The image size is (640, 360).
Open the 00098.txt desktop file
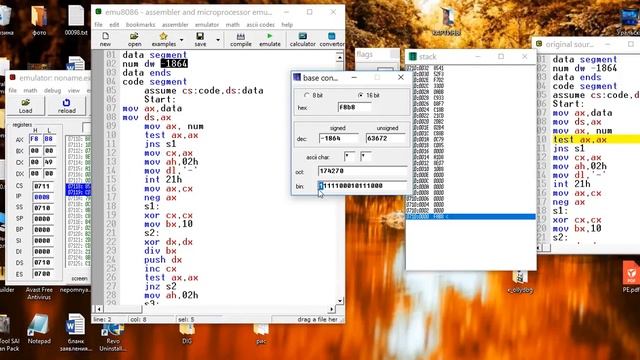point(76,20)
